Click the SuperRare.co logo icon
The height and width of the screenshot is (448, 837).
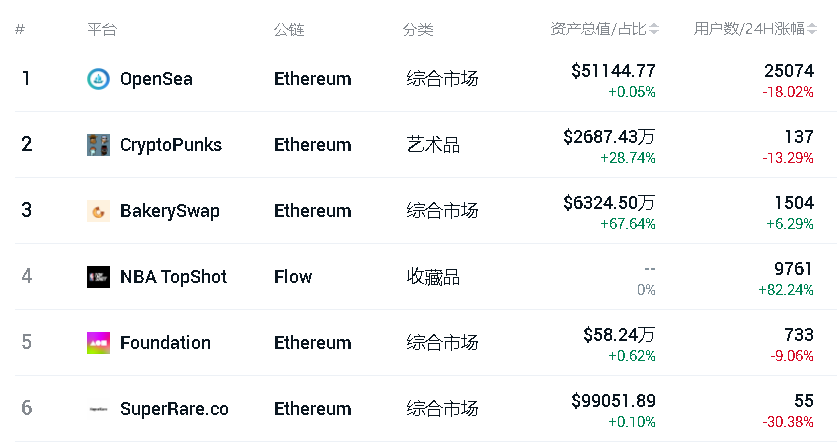(98, 409)
